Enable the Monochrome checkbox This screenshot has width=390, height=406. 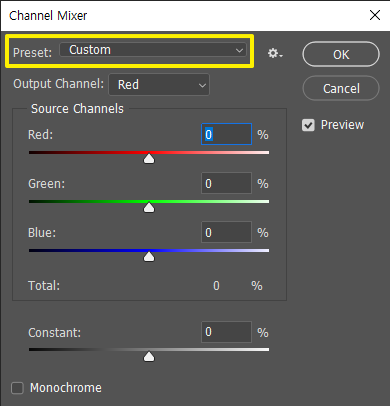click(17, 388)
